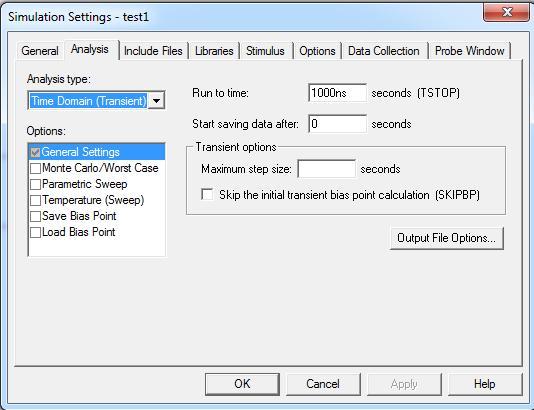Select the Monte Carlo/Worst Case label
This screenshot has height=410, width=534.
click(x=100, y=168)
